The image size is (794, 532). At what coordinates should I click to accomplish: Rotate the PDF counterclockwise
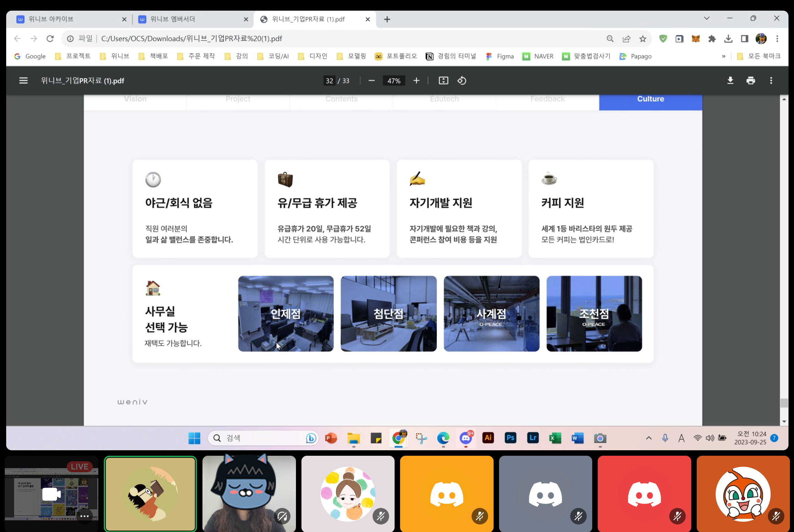[x=462, y=81]
